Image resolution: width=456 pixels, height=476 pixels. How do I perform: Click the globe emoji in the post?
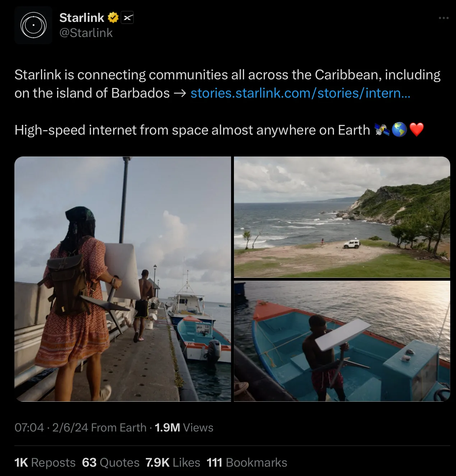[x=399, y=130]
